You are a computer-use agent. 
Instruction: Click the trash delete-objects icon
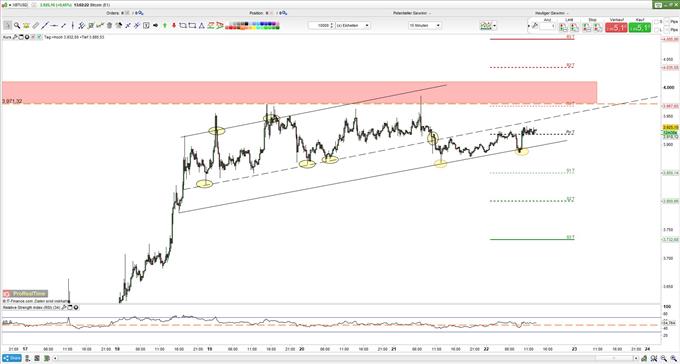(x=109, y=25)
